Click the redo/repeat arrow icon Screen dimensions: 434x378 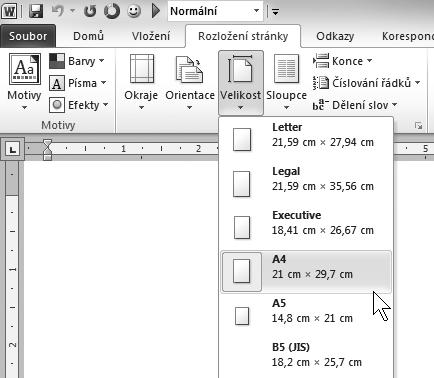tap(90, 12)
